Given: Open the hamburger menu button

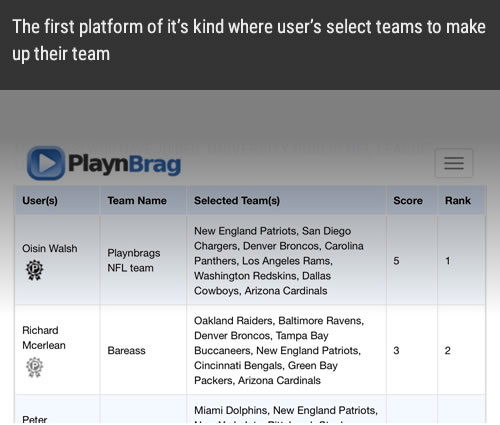Looking at the screenshot, I should 454,163.
